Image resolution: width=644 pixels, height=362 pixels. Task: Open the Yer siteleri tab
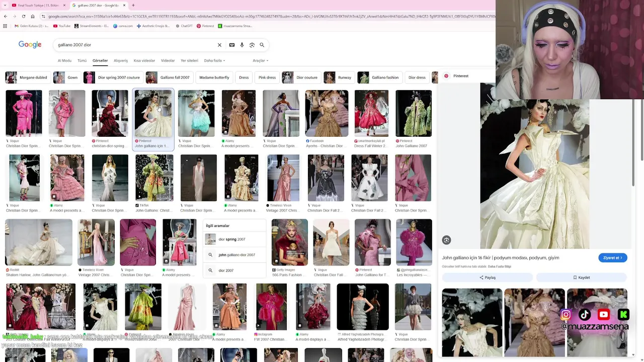tap(190, 60)
